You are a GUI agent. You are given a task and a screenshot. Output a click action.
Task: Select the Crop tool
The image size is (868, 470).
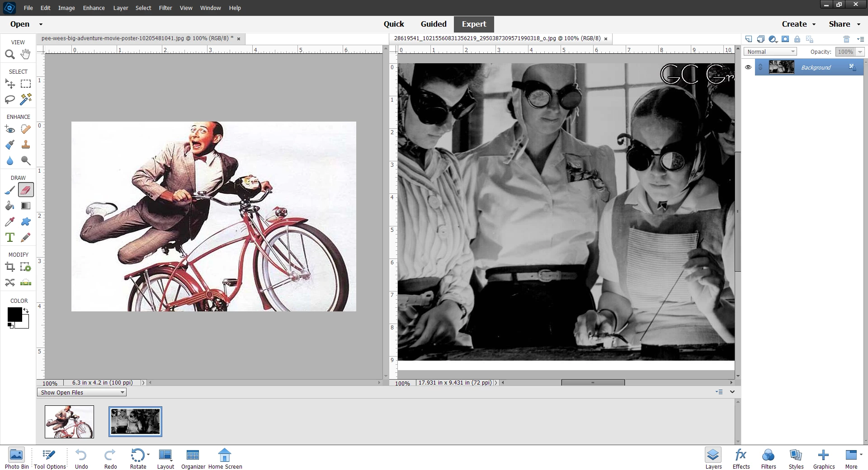9,267
